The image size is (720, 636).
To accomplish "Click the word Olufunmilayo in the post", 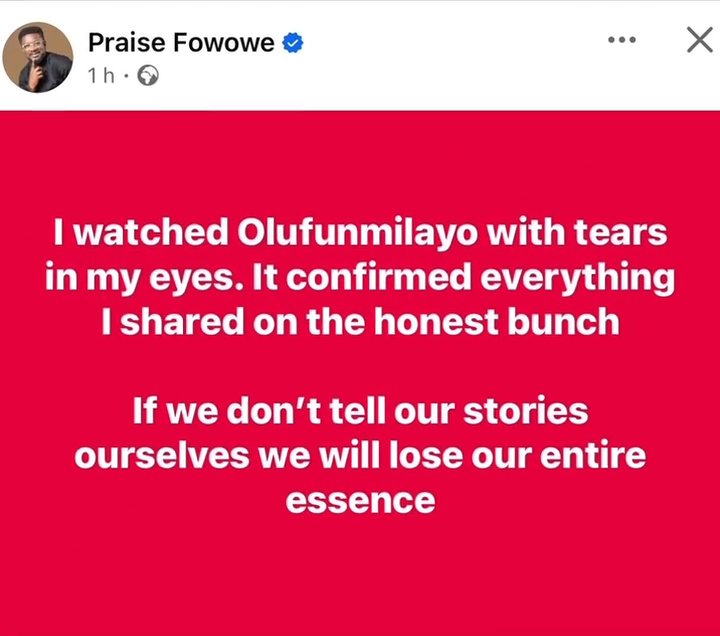I will pyautogui.click(x=358, y=232).
